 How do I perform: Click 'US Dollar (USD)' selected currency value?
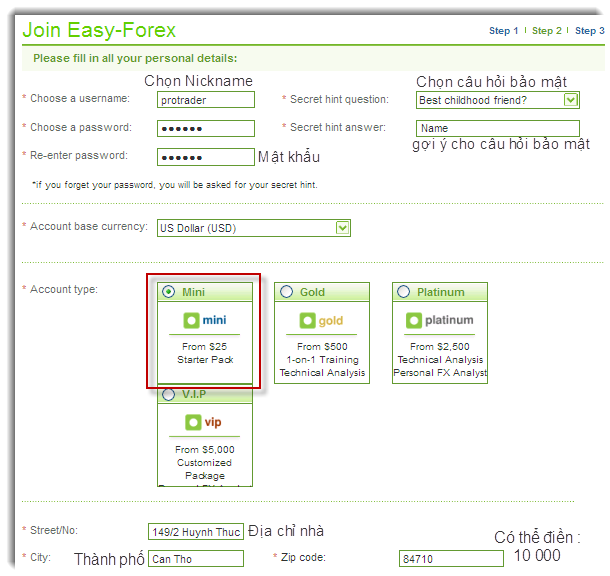(x=198, y=228)
